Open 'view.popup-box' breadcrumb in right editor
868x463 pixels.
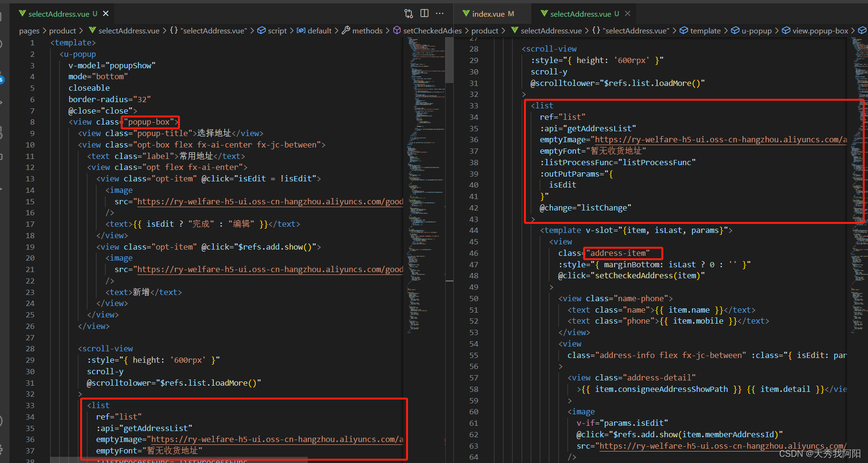click(820, 31)
